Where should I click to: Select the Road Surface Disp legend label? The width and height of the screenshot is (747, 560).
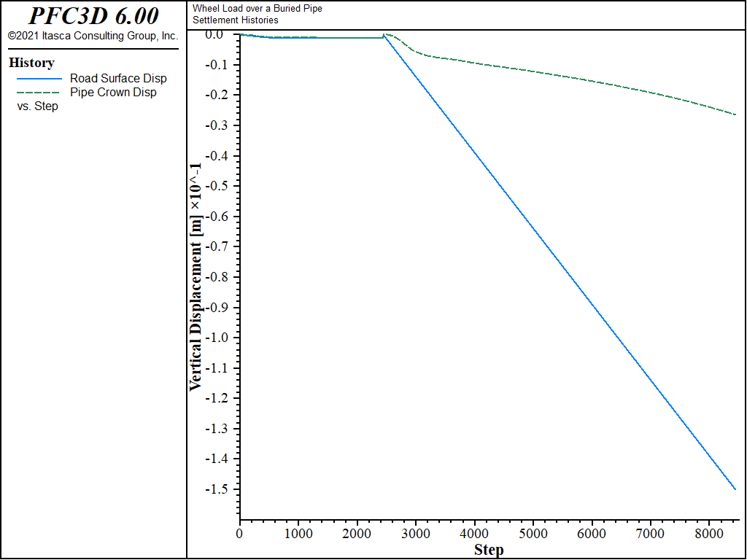[x=118, y=79]
